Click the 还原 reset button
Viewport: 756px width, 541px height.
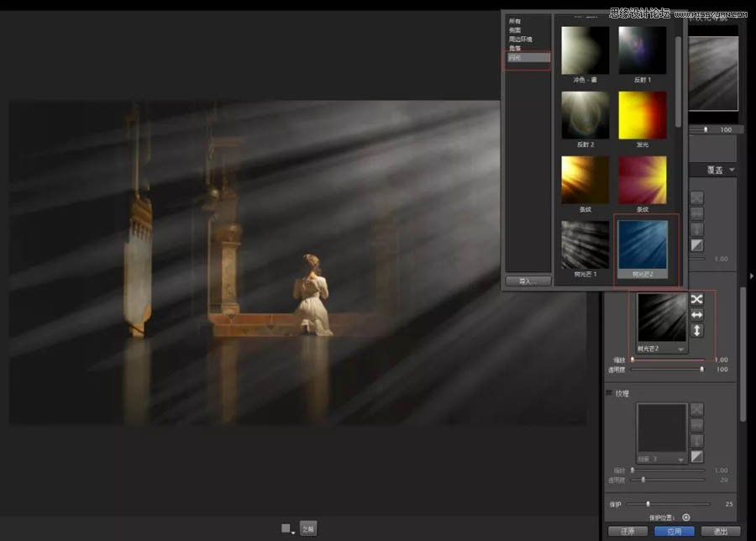pos(627,531)
